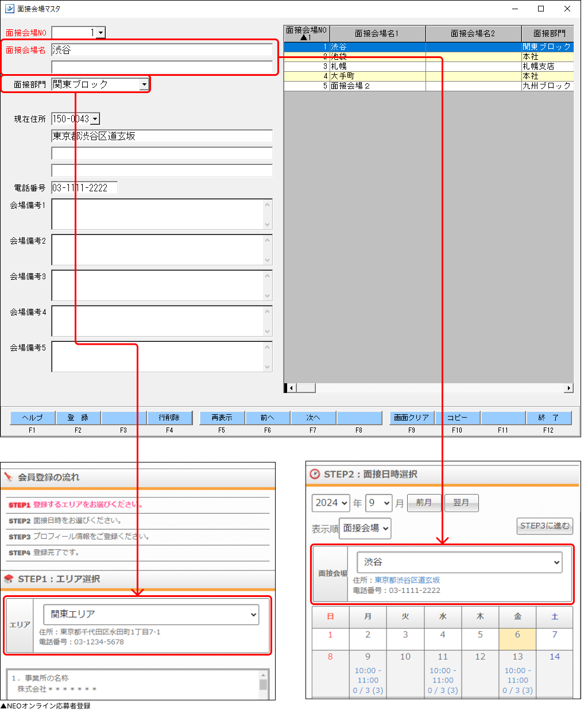Click the 面接会場名2 column header
Screen dimensions: 588x713
(473, 33)
